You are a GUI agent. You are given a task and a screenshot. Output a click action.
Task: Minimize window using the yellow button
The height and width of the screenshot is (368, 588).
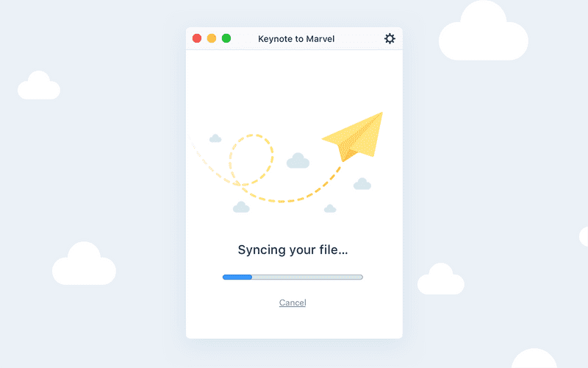(212, 38)
